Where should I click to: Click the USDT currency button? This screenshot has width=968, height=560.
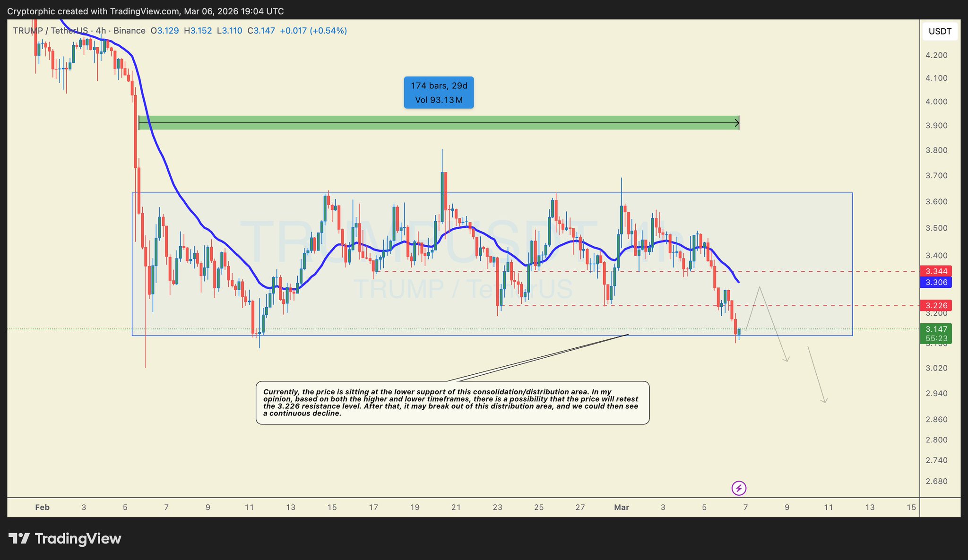pos(940,31)
